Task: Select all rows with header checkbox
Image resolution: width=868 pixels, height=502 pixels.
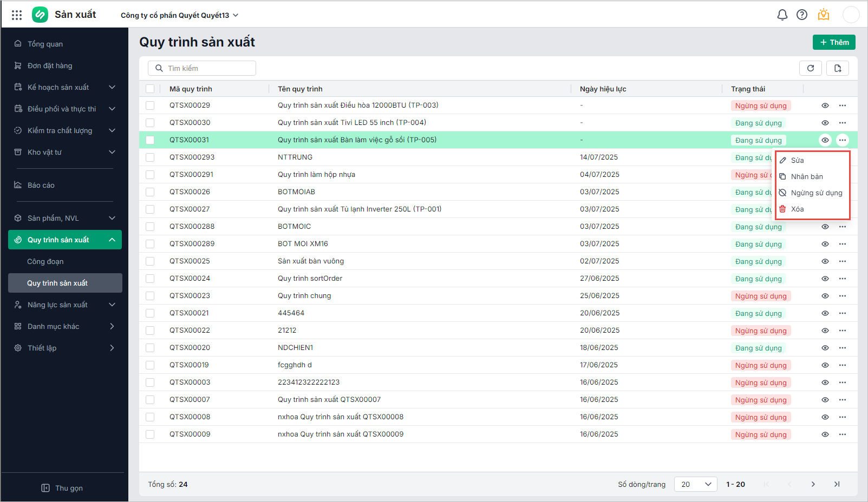Action: pos(150,89)
